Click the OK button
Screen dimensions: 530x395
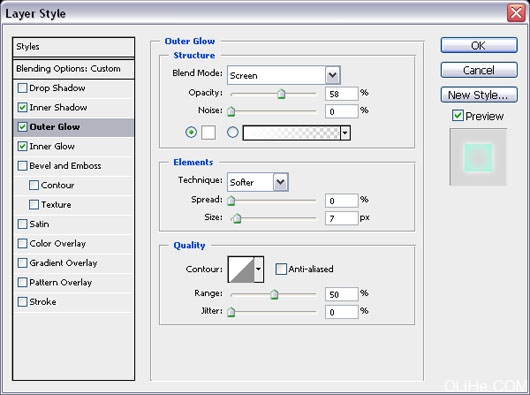tap(479, 45)
